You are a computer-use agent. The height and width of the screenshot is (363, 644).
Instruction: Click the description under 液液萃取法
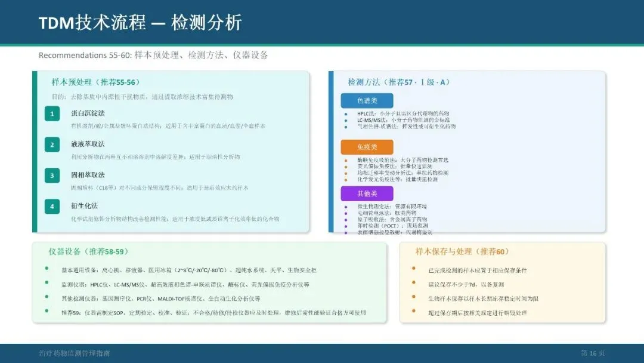coord(155,156)
